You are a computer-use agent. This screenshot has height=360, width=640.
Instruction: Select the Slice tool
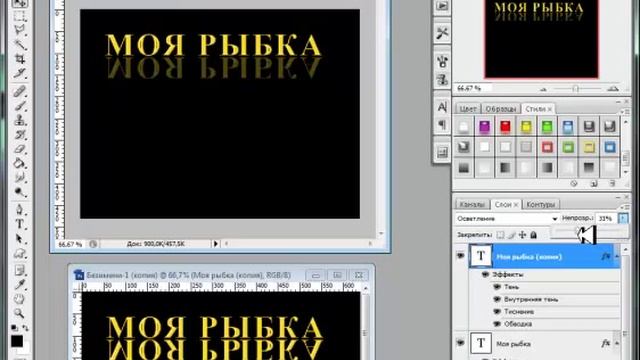20,73
